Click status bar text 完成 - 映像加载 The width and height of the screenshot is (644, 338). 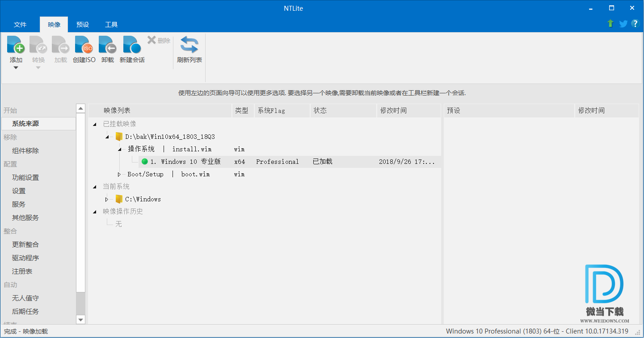(26, 331)
